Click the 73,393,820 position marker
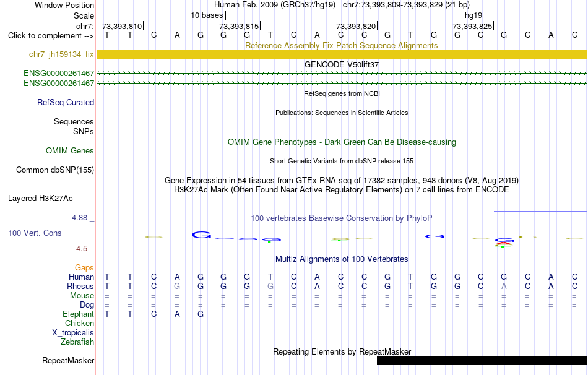This screenshot has height=375, width=588. point(356,26)
